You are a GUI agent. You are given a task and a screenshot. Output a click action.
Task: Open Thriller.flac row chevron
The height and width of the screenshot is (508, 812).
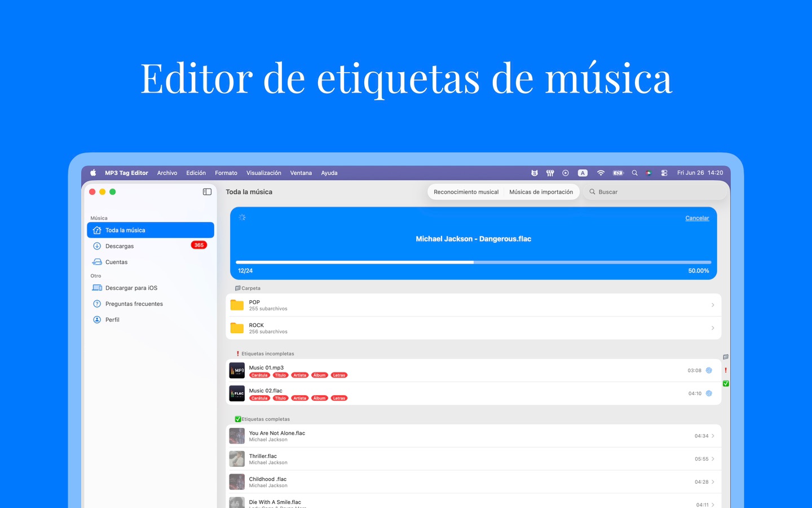[x=713, y=459]
